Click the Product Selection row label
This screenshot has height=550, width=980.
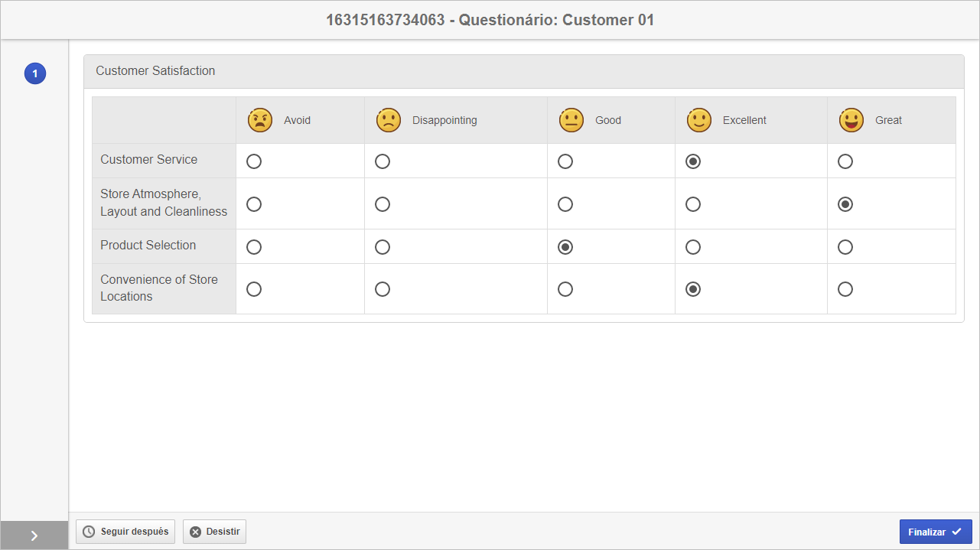pos(148,246)
